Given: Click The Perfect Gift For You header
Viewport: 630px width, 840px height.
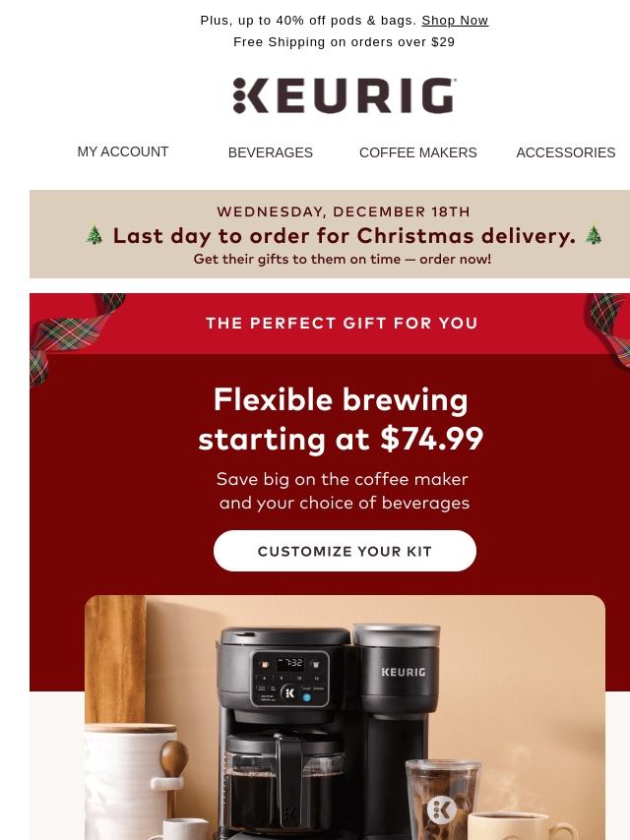Looking at the screenshot, I should (x=342, y=323).
